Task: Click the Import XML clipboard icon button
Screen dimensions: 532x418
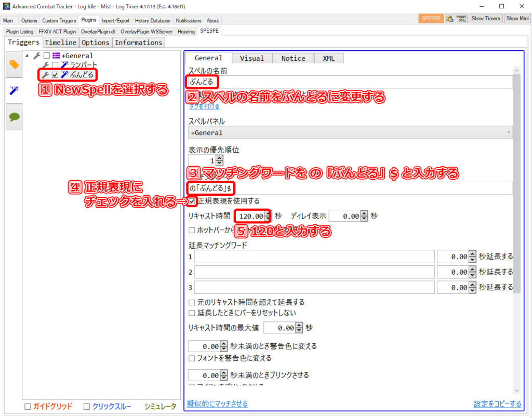Action: [x=450, y=19]
